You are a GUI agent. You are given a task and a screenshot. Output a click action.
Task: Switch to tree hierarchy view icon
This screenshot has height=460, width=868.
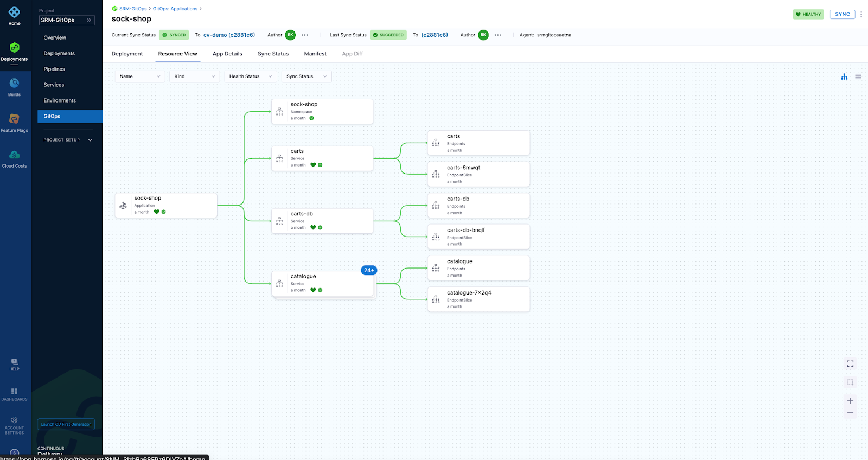(x=844, y=76)
